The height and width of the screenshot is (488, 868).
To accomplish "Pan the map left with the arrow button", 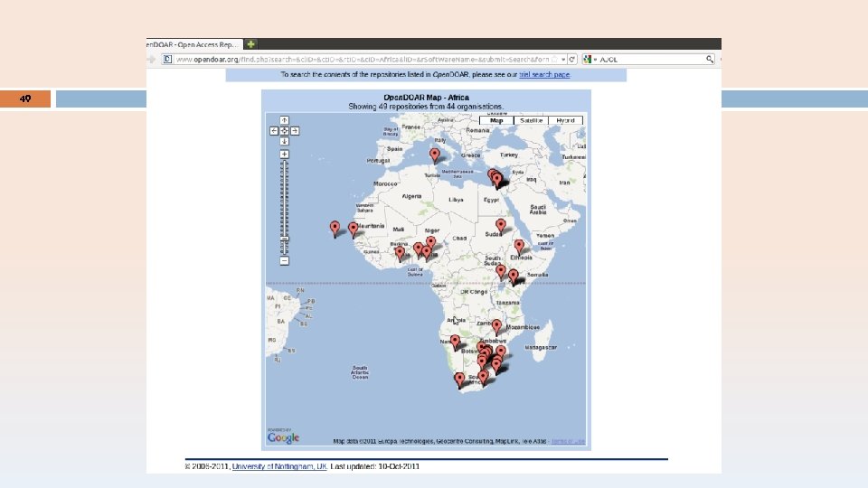I will (273, 130).
